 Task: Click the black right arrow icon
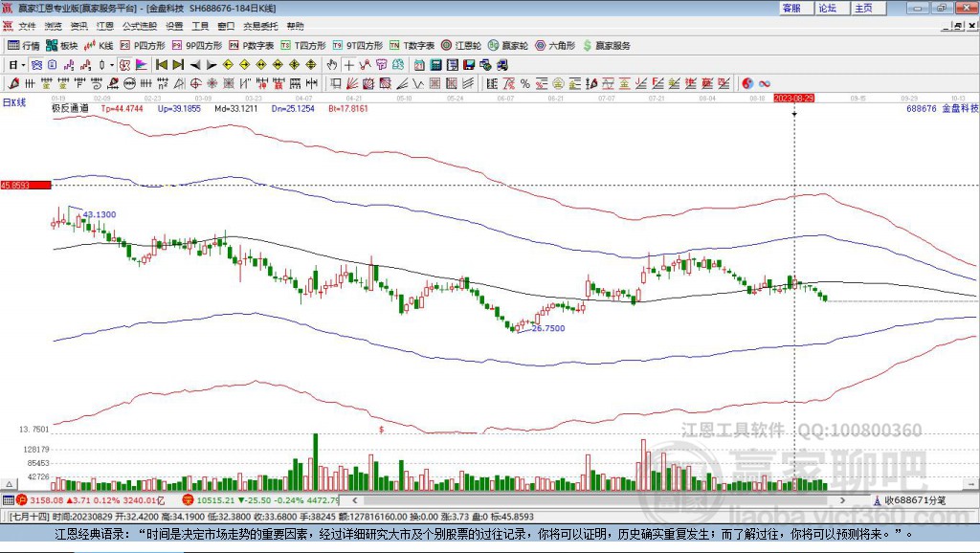pos(212,65)
